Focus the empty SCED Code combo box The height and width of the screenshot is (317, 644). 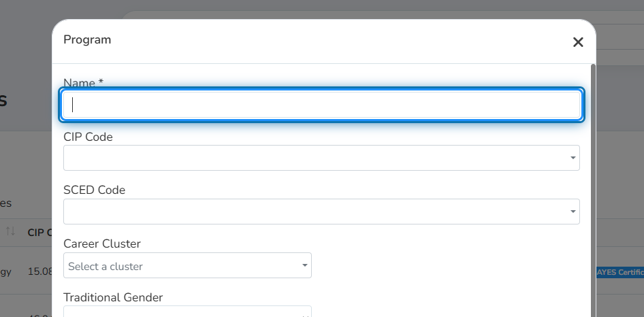[321, 212]
